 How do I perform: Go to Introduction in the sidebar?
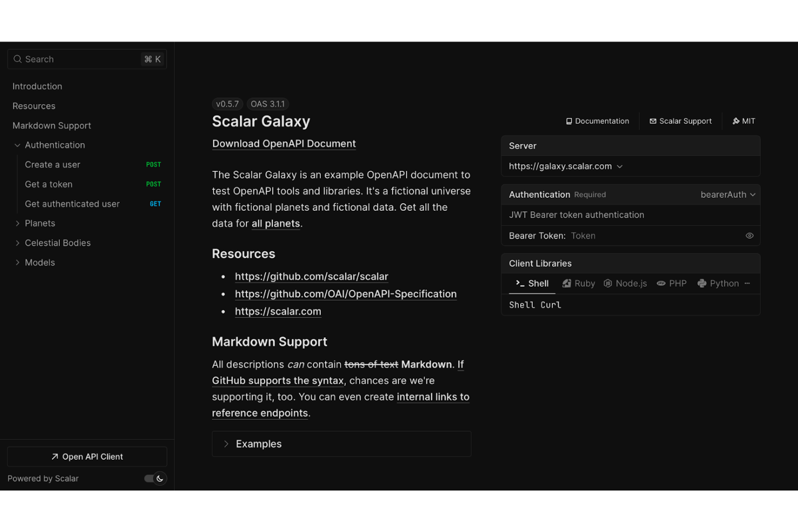pyautogui.click(x=37, y=86)
